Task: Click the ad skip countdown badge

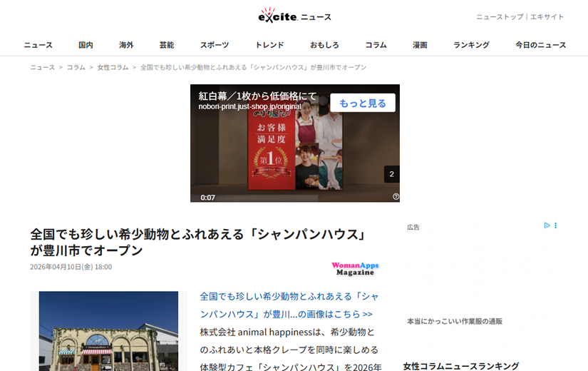Action: [x=391, y=174]
